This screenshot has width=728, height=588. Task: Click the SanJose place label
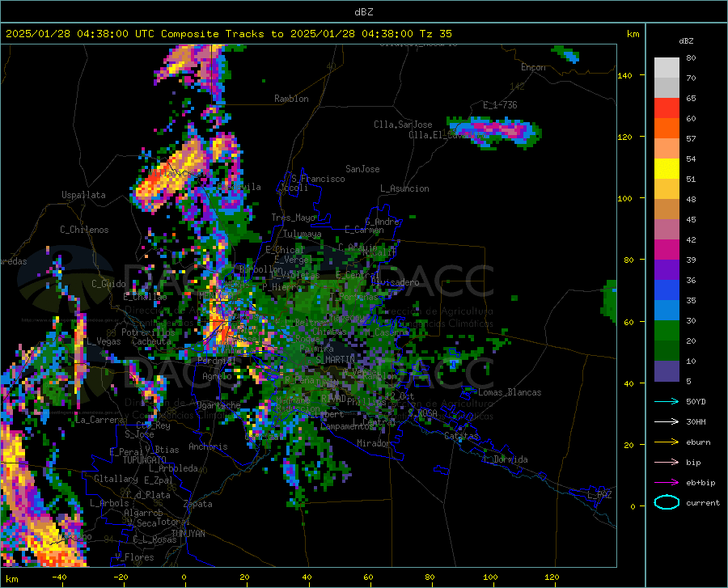(362, 169)
